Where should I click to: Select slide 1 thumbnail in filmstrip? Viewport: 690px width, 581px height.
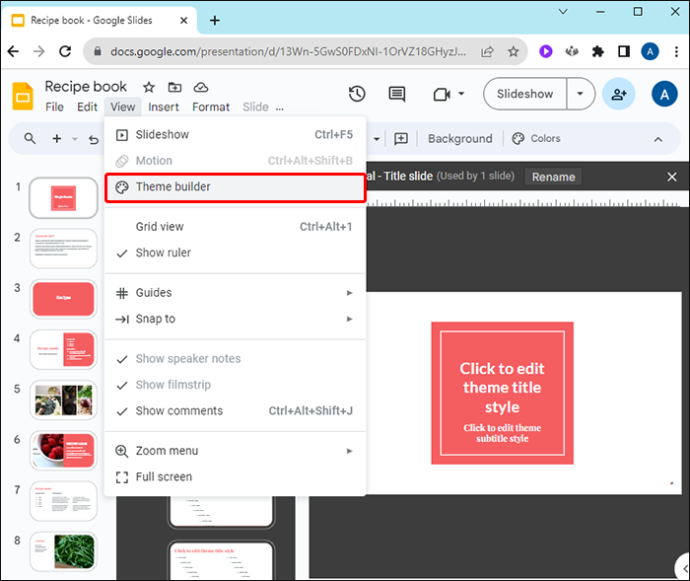coord(63,198)
